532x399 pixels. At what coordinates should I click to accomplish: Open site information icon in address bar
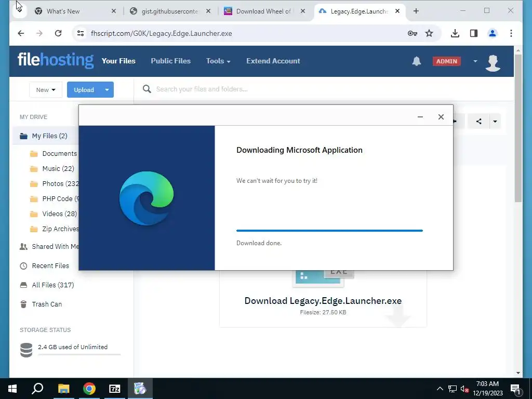[81, 33]
